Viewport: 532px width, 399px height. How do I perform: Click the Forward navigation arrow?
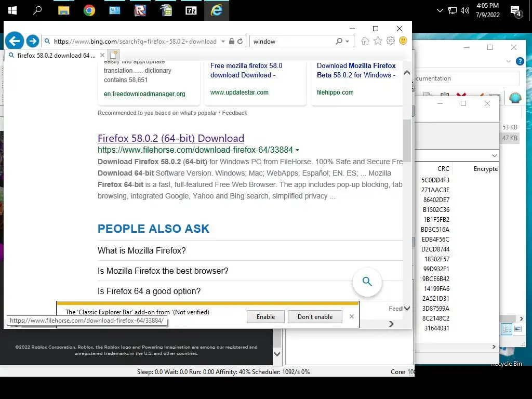33,41
